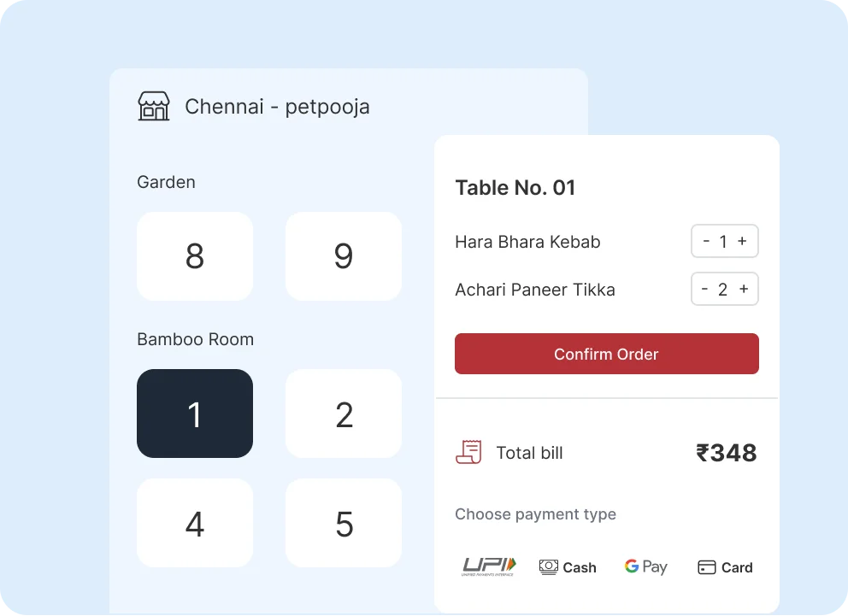
Task: Click the Chennai - petpooja outlet name
Action: click(x=277, y=107)
